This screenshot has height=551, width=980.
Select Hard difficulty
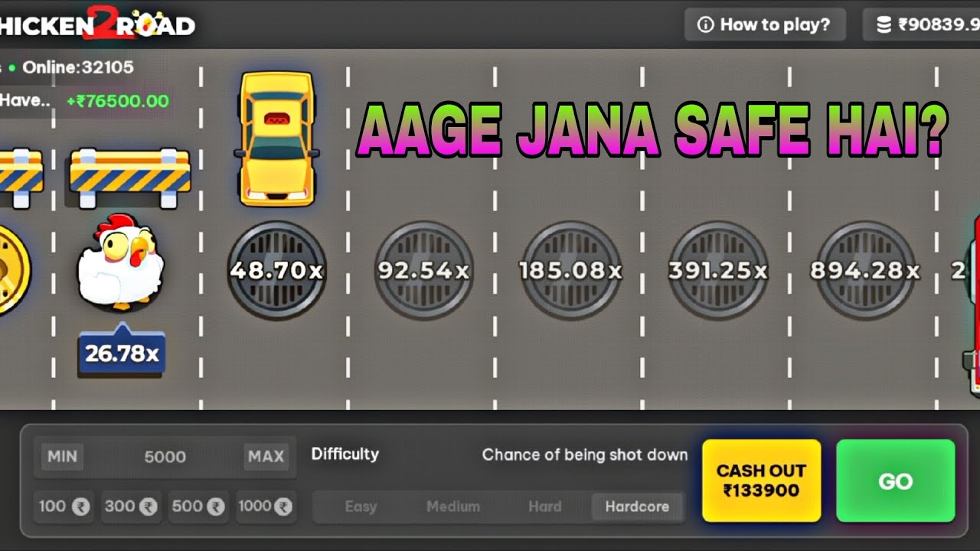coord(544,507)
